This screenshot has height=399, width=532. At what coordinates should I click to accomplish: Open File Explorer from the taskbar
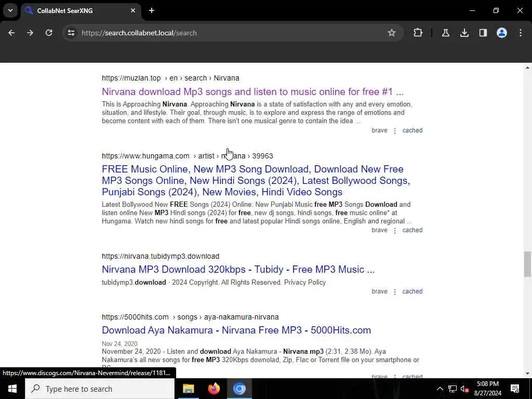pos(188,389)
